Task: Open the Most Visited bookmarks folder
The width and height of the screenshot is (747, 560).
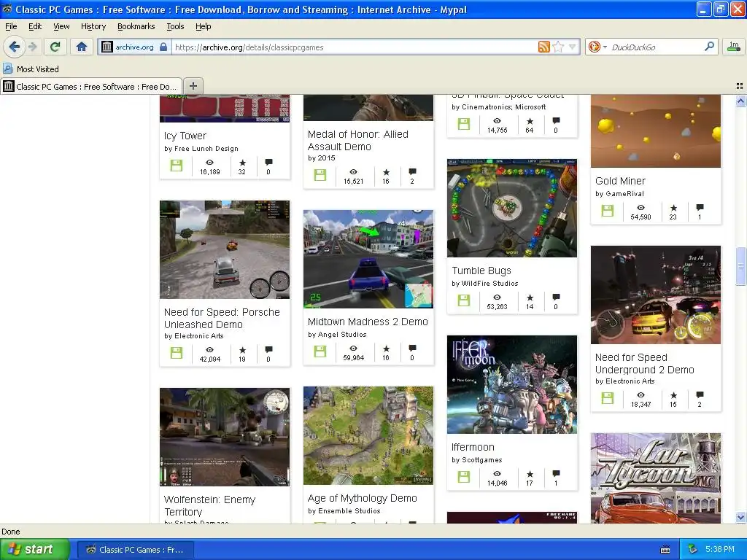Action: coord(31,69)
